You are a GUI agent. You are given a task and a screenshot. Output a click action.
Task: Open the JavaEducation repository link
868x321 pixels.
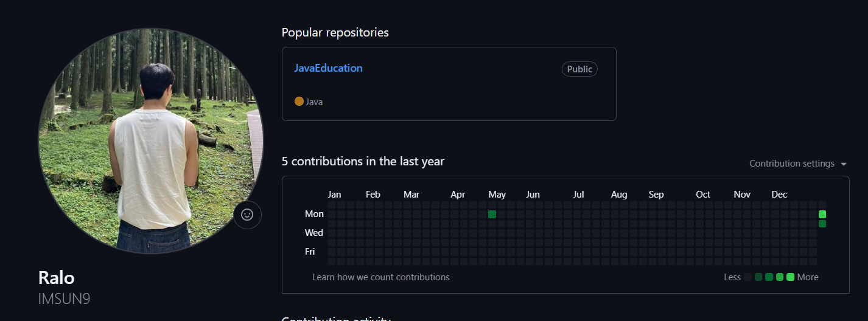(328, 68)
